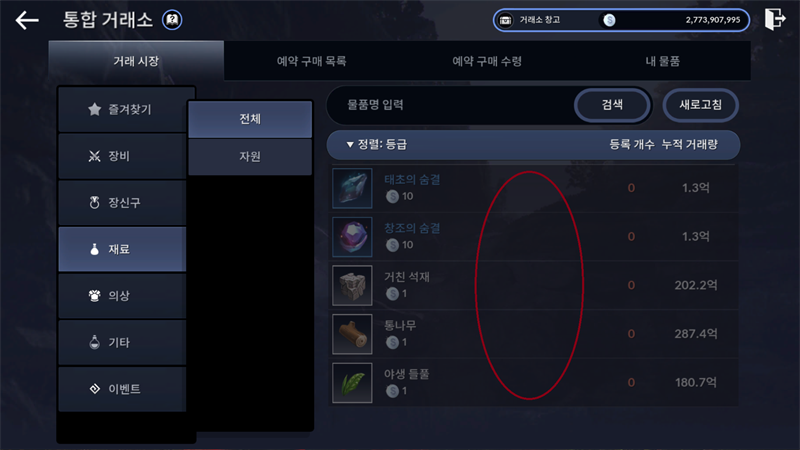Open the 장신구 accessories category

(x=122, y=203)
